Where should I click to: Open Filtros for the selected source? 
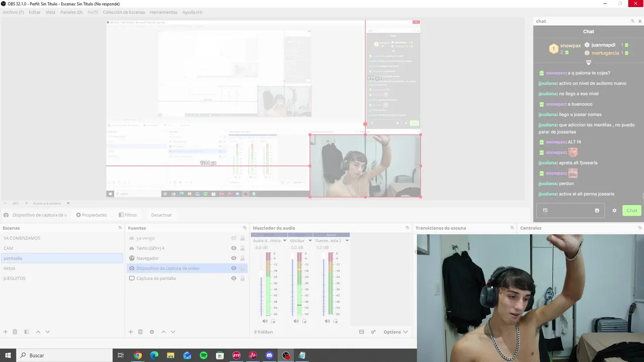point(128,215)
